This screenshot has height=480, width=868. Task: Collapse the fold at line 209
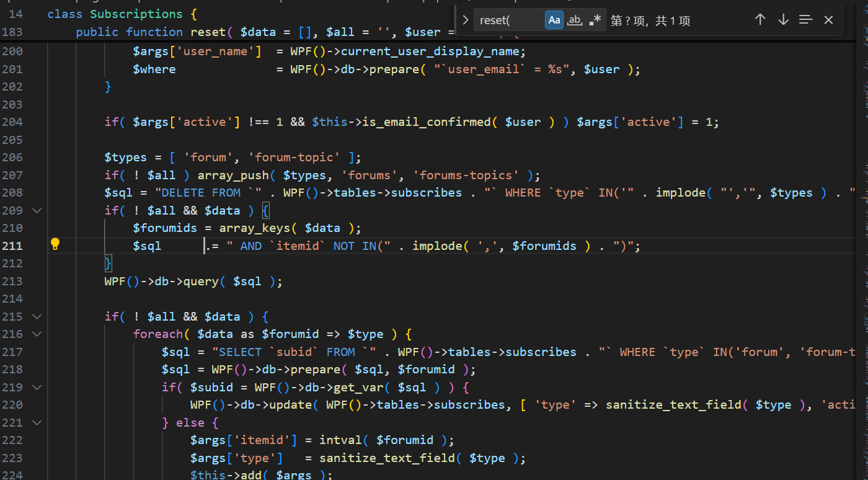[x=37, y=210]
